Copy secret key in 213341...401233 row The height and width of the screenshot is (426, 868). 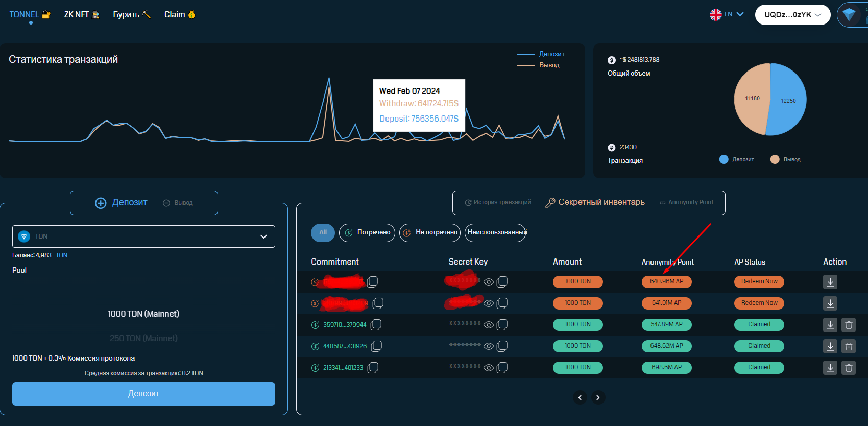pos(502,368)
